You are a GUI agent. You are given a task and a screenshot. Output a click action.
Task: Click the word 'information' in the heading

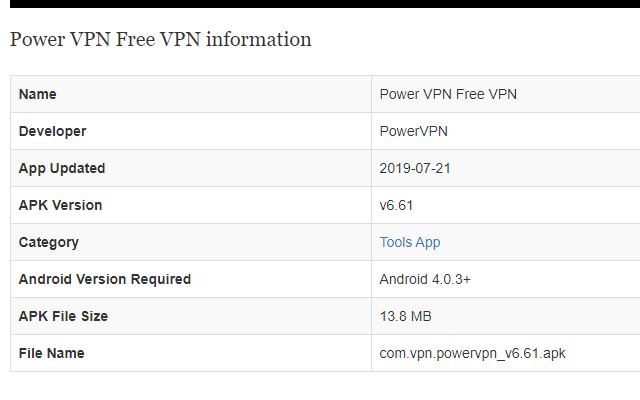point(264,40)
